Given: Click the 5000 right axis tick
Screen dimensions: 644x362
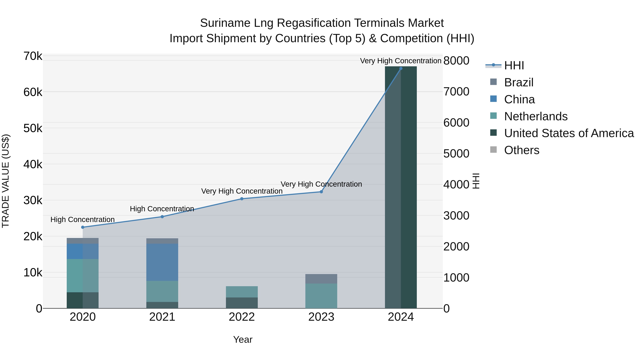Looking at the screenshot, I should click(457, 154).
